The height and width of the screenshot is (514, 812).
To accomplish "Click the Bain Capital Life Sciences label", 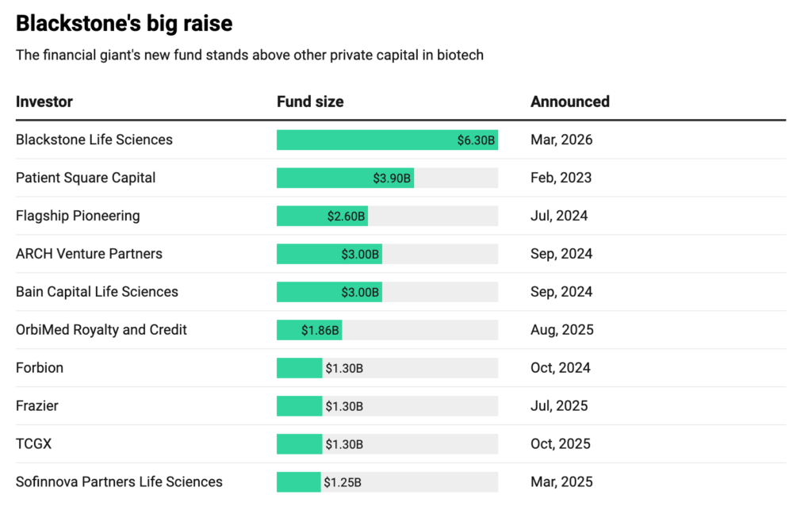I will click(97, 292).
